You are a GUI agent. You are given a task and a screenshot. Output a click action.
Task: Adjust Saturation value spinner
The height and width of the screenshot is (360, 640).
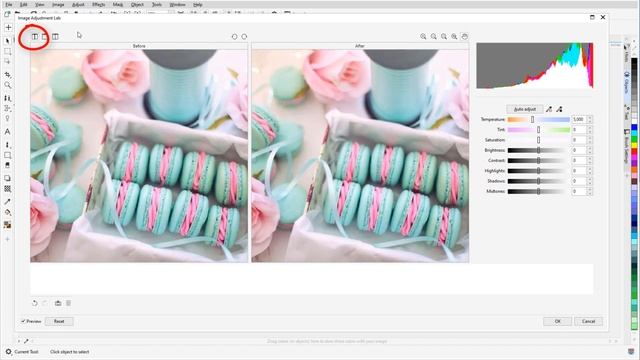[589, 140]
